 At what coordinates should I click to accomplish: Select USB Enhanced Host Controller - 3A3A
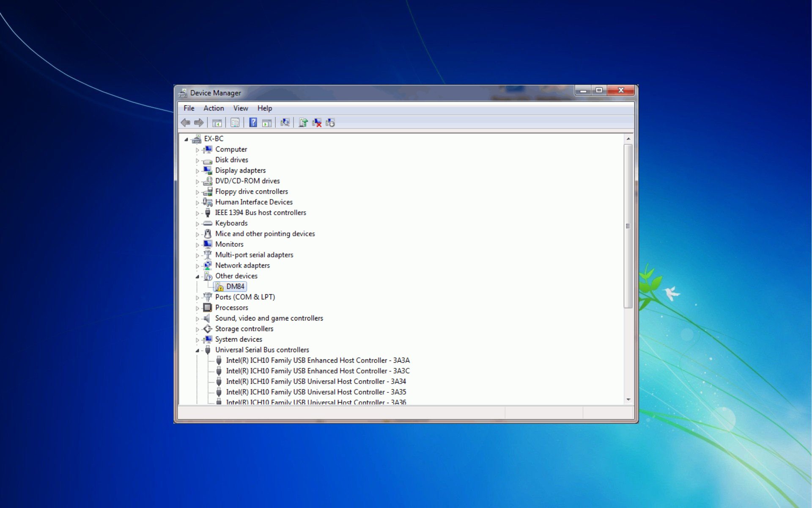click(x=318, y=360)
